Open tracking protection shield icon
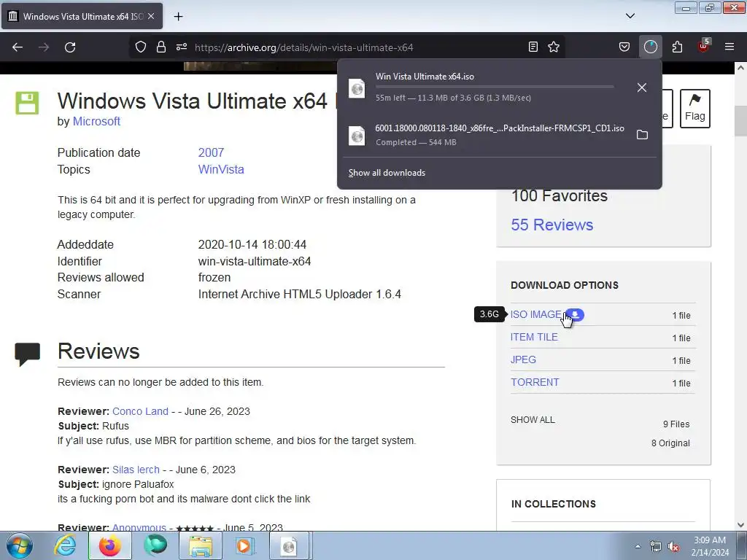 tap(141, 47)
